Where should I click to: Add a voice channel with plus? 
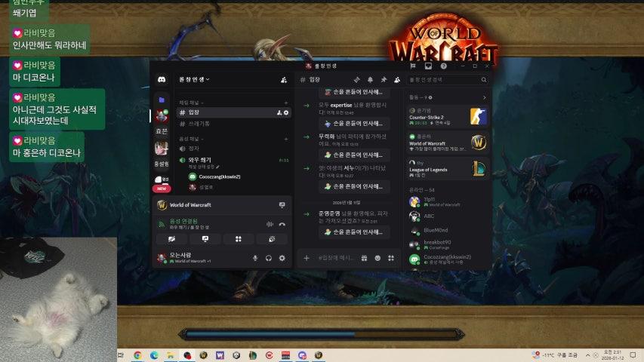coord(286,139)
